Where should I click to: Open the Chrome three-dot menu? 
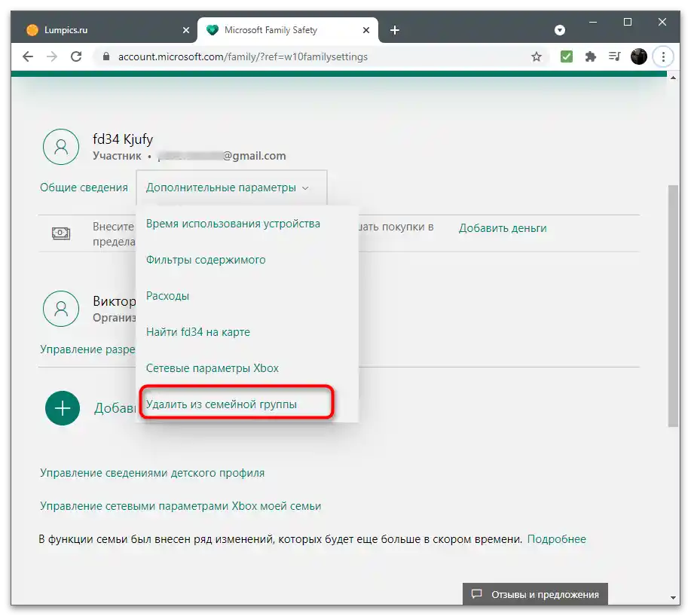click(x=663, y=56)
